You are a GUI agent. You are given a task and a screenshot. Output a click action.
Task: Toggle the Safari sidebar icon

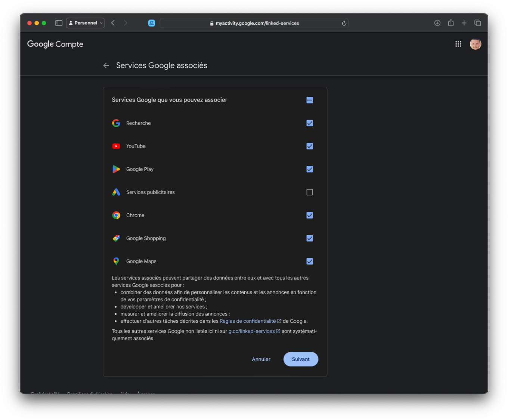59,23
